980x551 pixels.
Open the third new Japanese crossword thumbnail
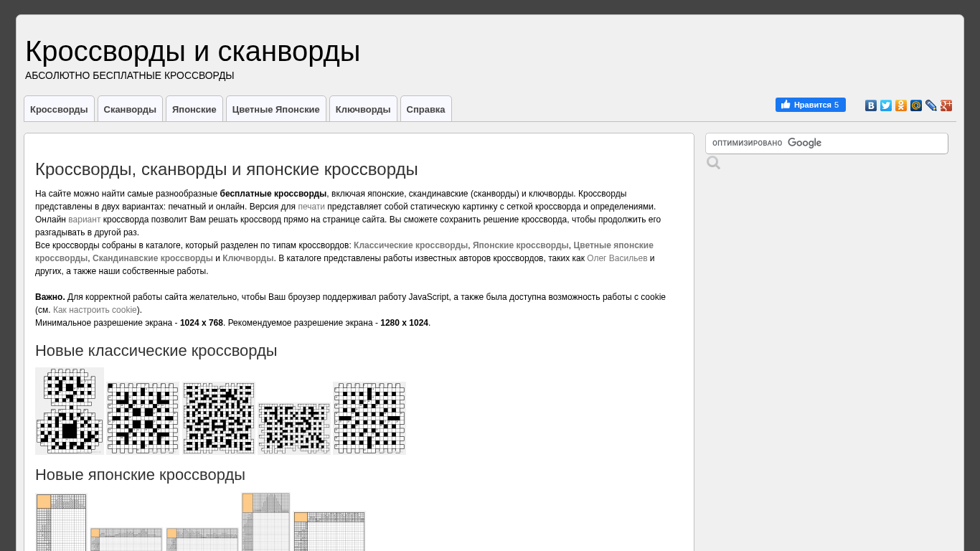pos(202,540)
